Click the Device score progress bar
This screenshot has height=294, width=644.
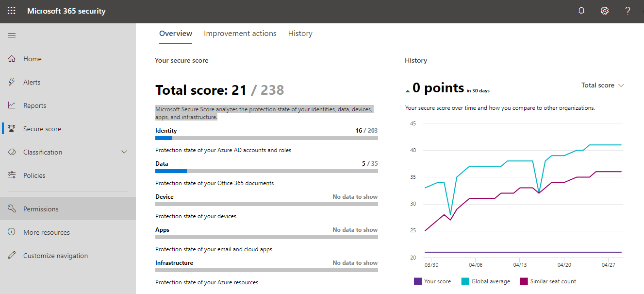[x=266, y=205]
